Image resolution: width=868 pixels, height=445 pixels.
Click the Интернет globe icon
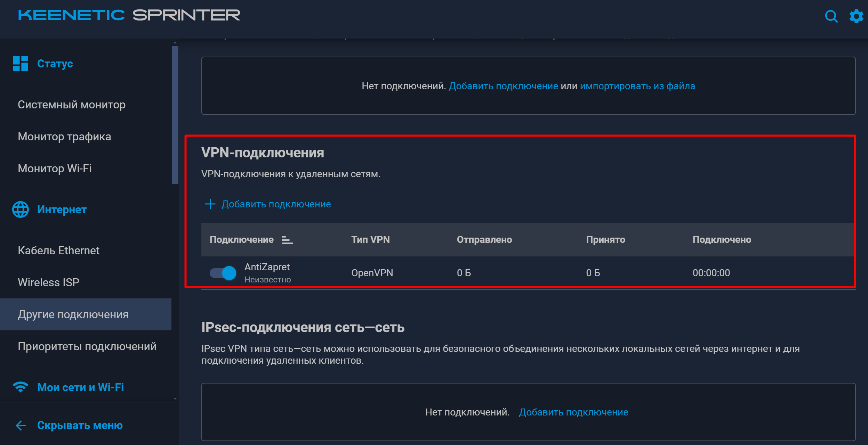(21, 209)
